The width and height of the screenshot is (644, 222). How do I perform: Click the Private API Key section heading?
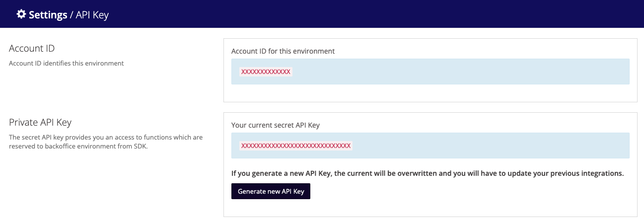(40, 122)
